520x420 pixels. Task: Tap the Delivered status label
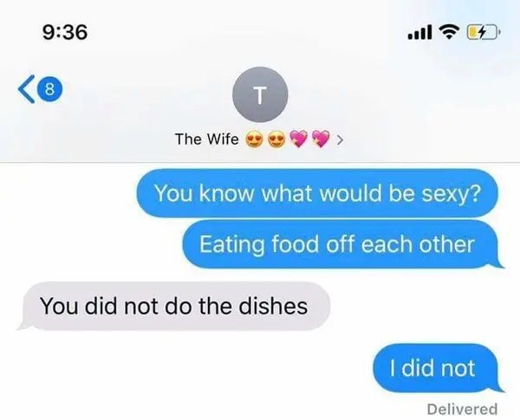point(462,409)
